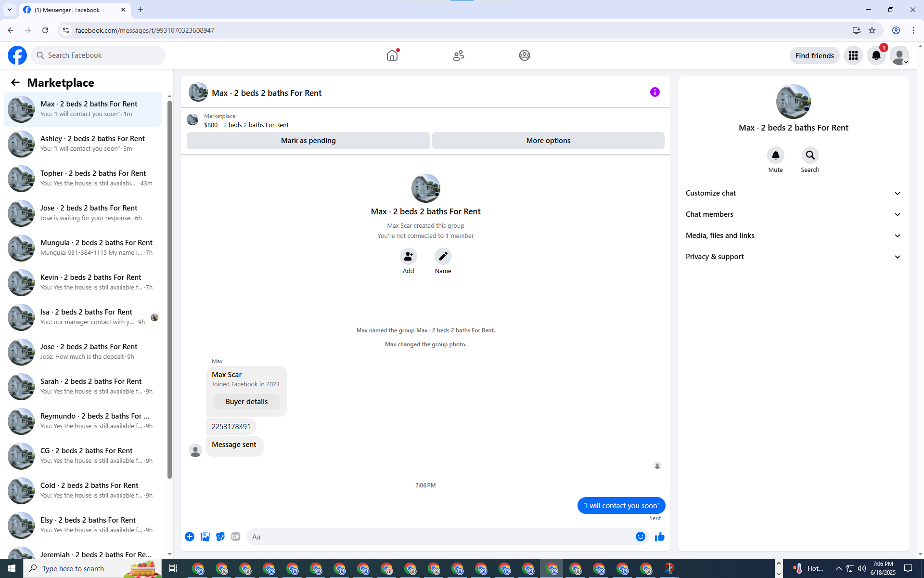
Task: Click the Search Facebook field
Action: pos(98,55)
